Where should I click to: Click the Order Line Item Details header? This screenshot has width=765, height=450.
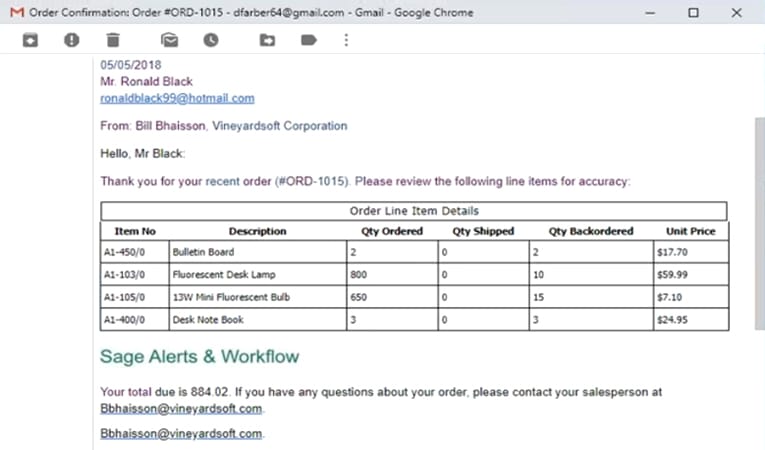click(414, 211)
